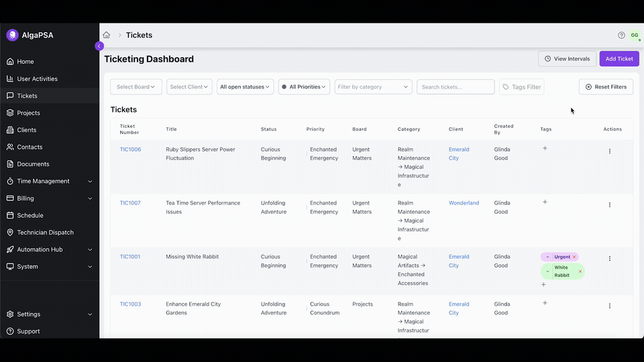The image size is (644, 362).
Task: Add a tag to ticket TIC1007
Action: [545, 202]
